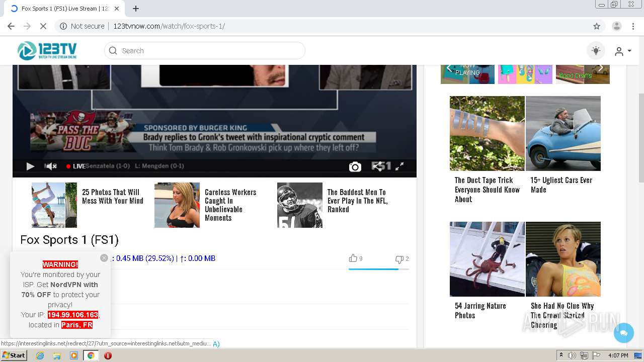
Task: Open '25 Photos That Will Mess With Your Mind'
Action: click(x=113, y=197)
